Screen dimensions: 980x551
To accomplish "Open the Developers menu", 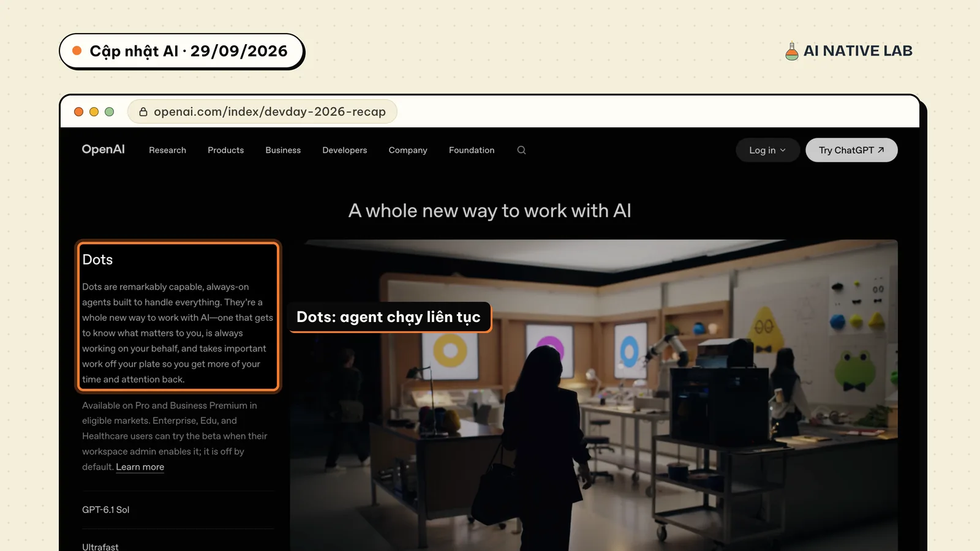I will coord(345,150).
